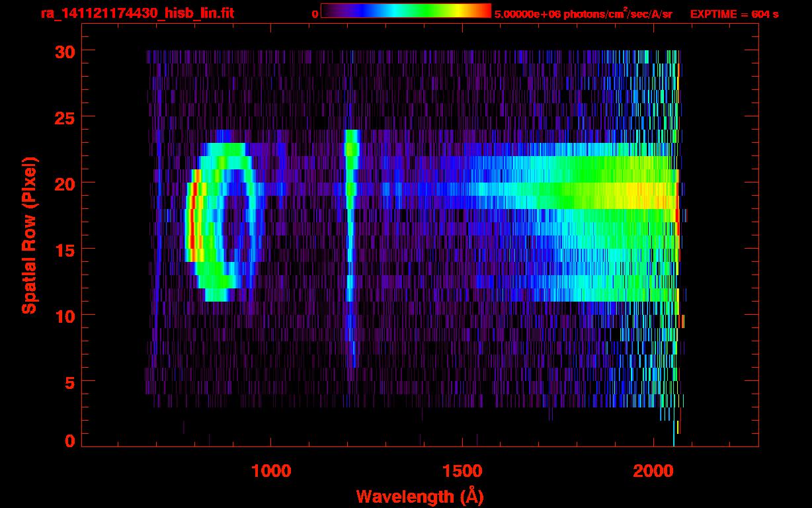Click the colorbar minimum value 0
This screenshot has height=508, width=812.
coord(315,14)
